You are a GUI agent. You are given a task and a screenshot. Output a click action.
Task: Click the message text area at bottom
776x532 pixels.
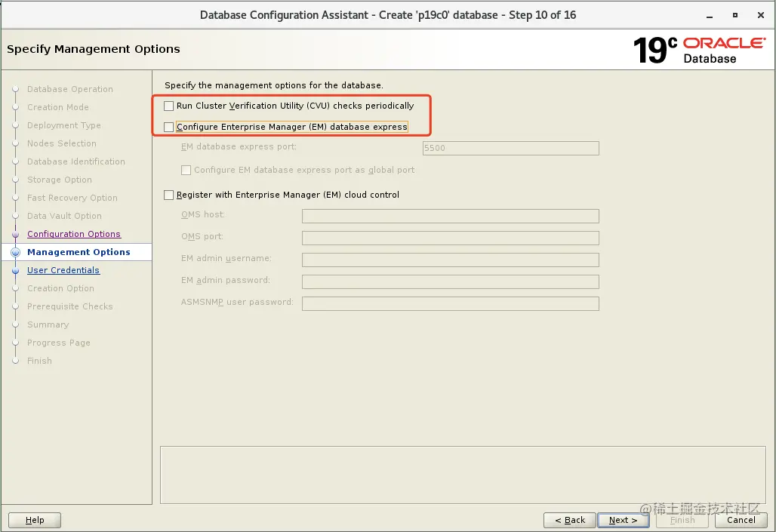463,475
